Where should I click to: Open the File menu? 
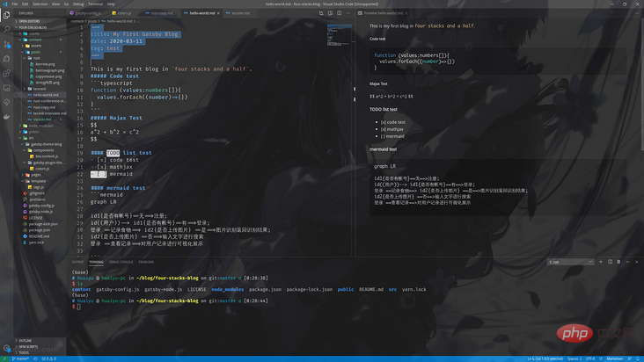click(x=15, y=4)
